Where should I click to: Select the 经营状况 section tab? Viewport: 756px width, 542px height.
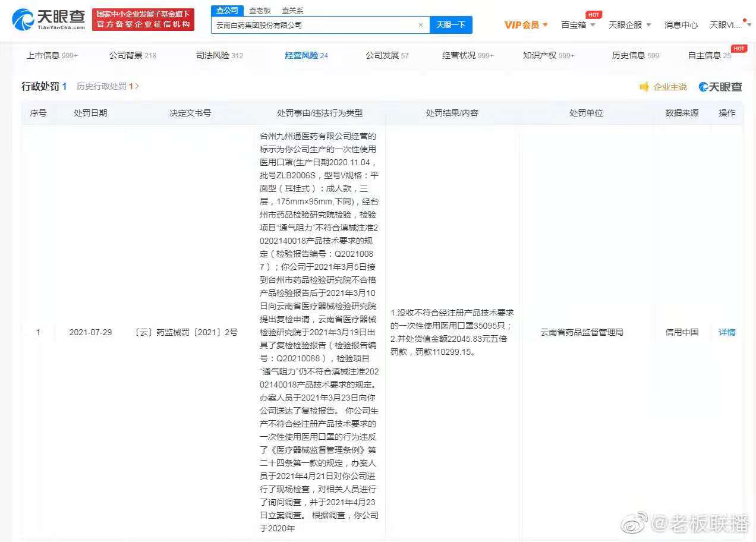pyautogui.click(x=467, y=55)
